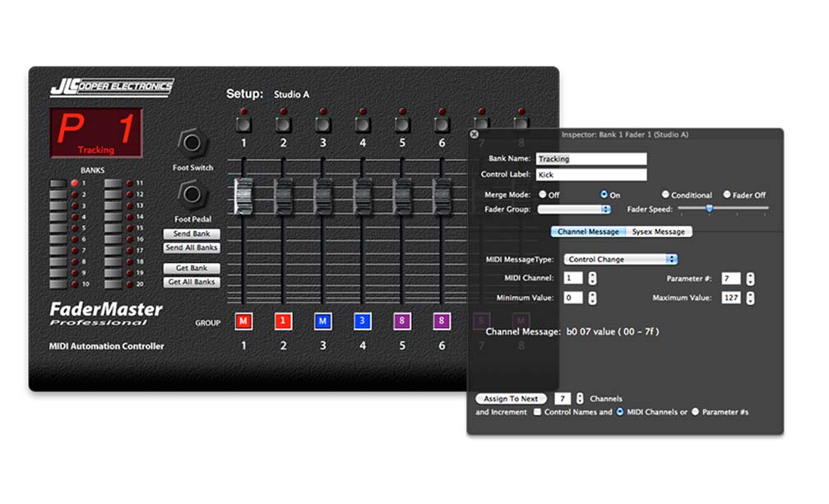This screenshot has height=504, width=829.
Task: Click the square button above fader 1
Action: 243,125
